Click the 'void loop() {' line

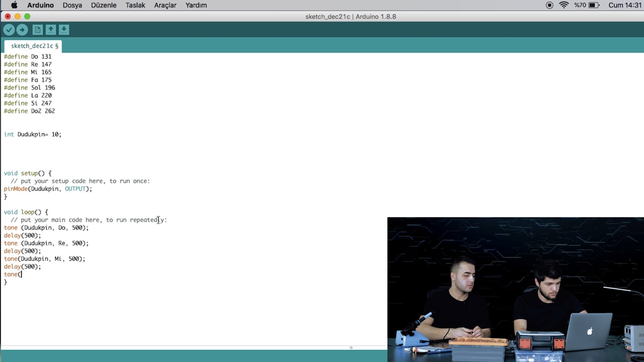point(26,212)
